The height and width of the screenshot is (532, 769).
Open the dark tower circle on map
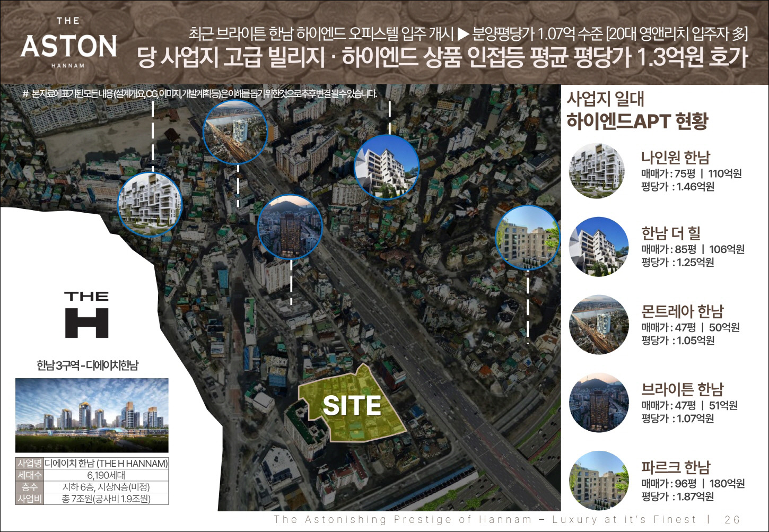point(290,227)
